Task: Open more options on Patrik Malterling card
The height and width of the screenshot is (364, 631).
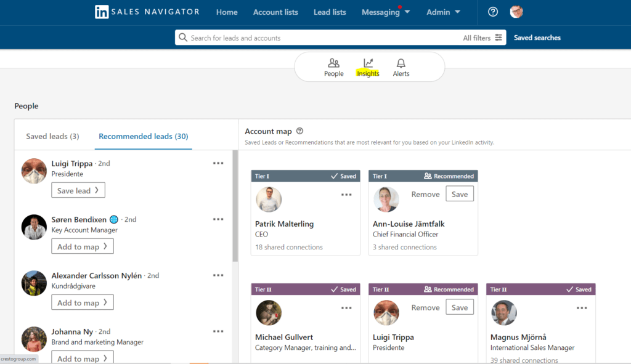Action: (x=346, y=195)
